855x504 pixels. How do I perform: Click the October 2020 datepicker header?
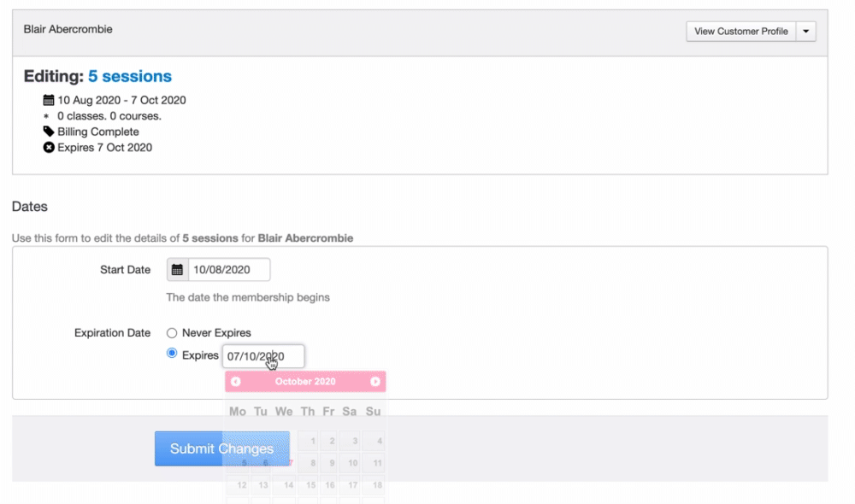305,382
